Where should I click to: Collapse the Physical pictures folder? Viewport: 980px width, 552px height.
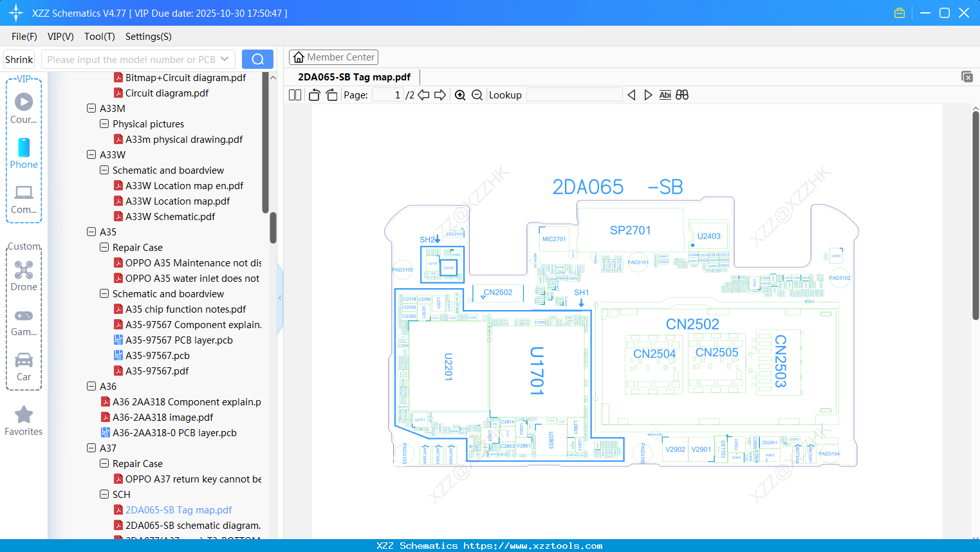pos(104,124)
